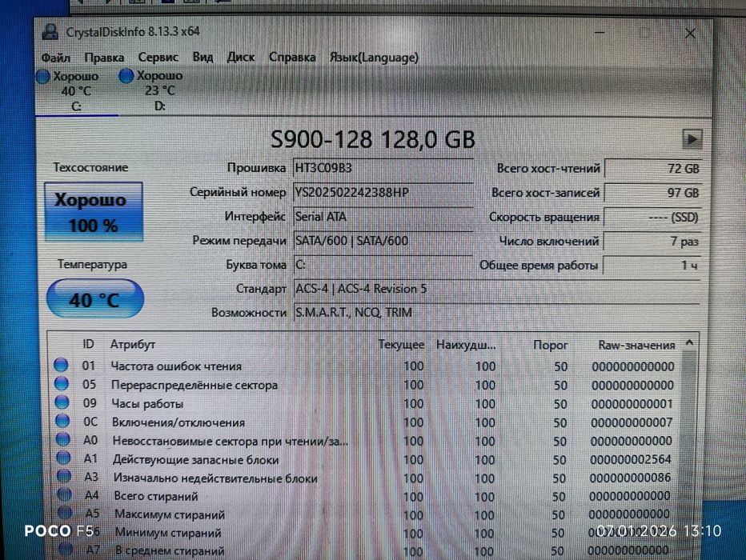Screen dimensions: 746x560
Task: Select row Минимум стираний
Action: (364, 533)
